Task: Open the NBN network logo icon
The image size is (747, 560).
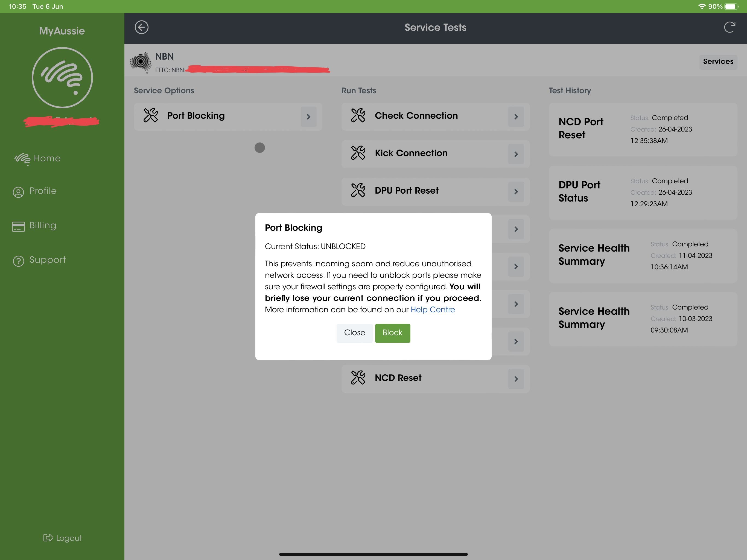Action: (141, 62)
